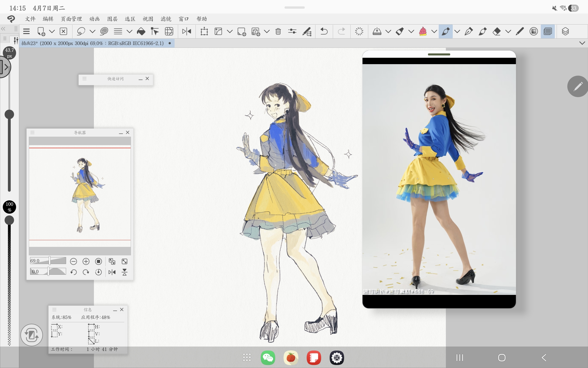
Task: Select the Lasso selection tool
Action: [x=81, y=31]
